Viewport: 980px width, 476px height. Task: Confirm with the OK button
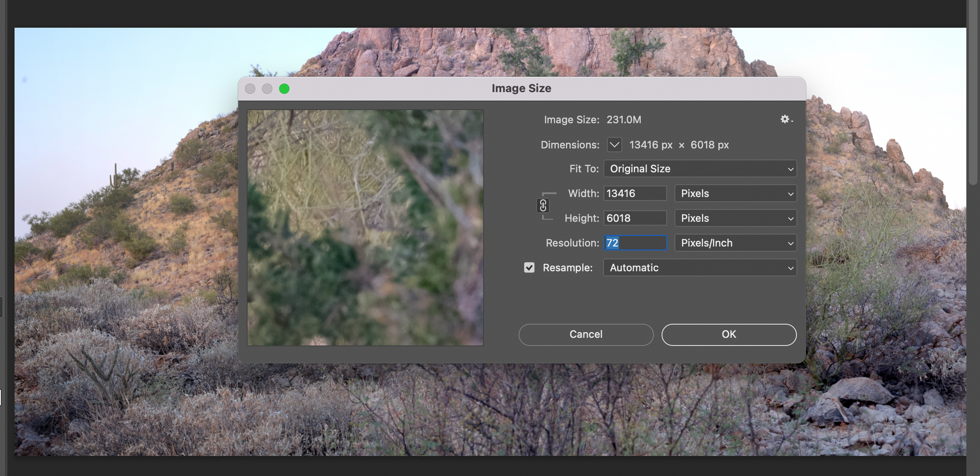[729, 334]
